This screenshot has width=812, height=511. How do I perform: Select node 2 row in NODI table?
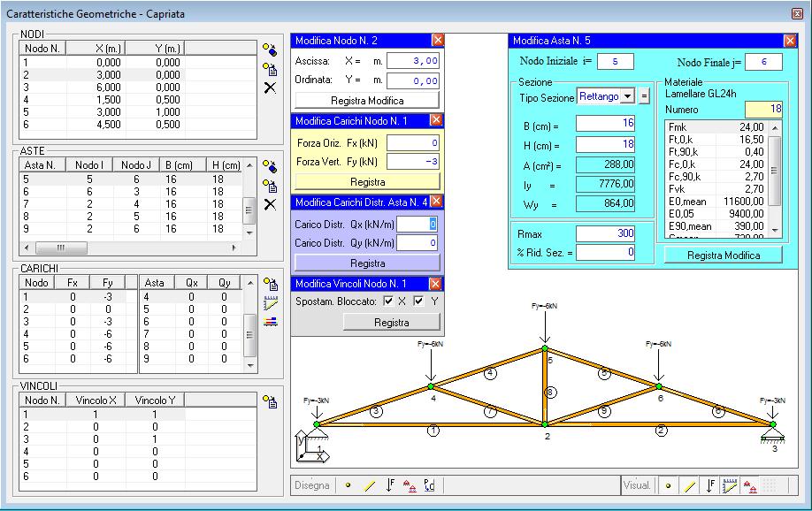pos(138,74)
